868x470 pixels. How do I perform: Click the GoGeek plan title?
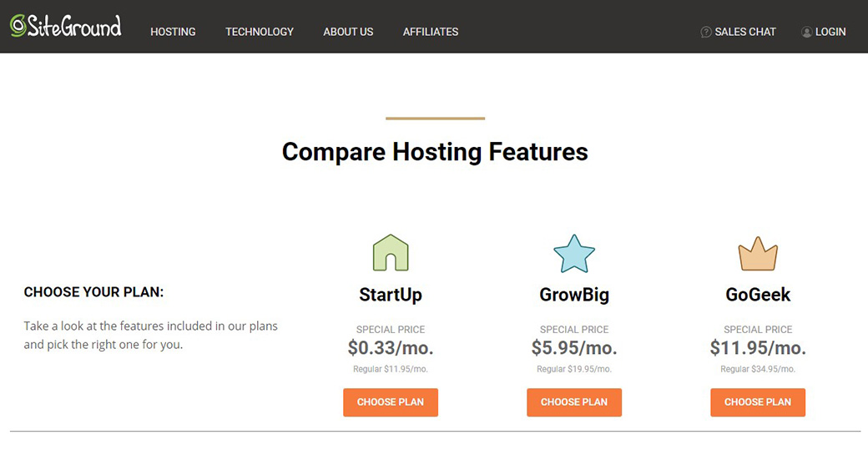click(x=758, y=295)
